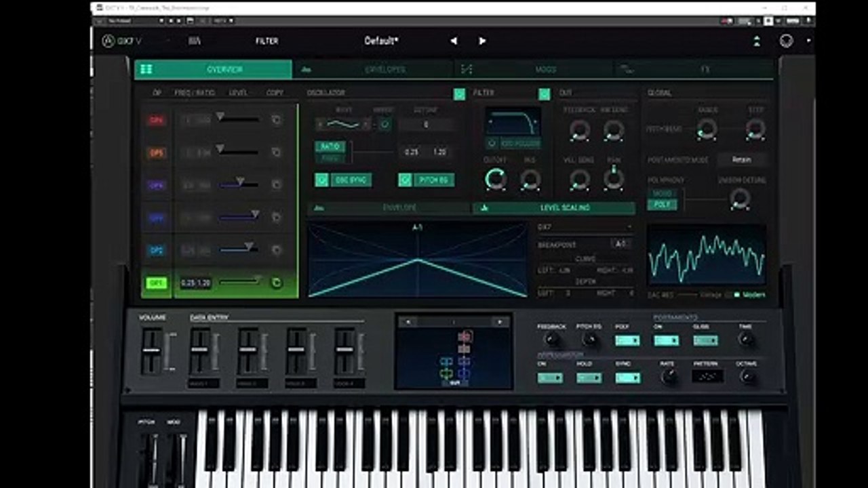Select MONO polyphony mode
This screenshot has height=488, width=868.
(662, 194)
